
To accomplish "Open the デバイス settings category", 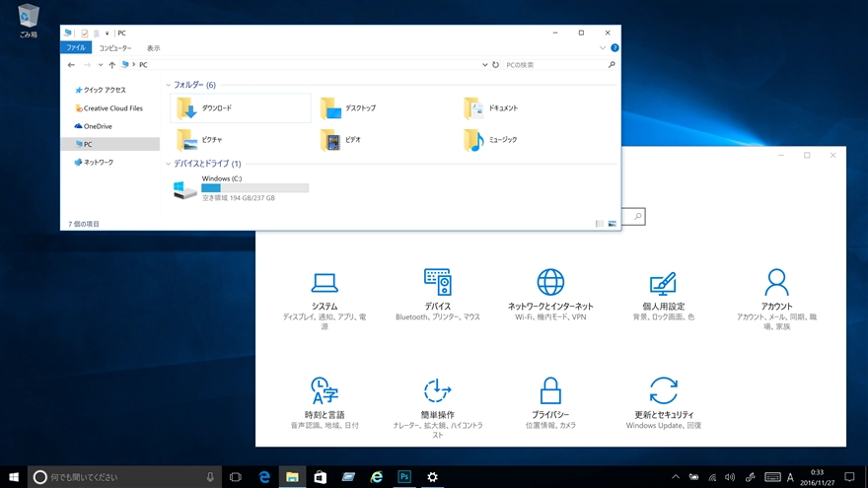I will click(438, 284).
